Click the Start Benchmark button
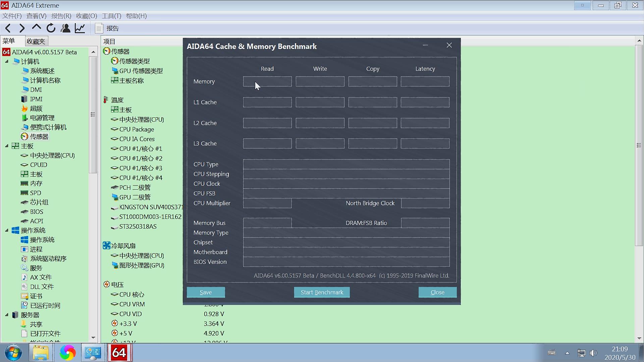 pyautogui.click(x=322, y=292)
